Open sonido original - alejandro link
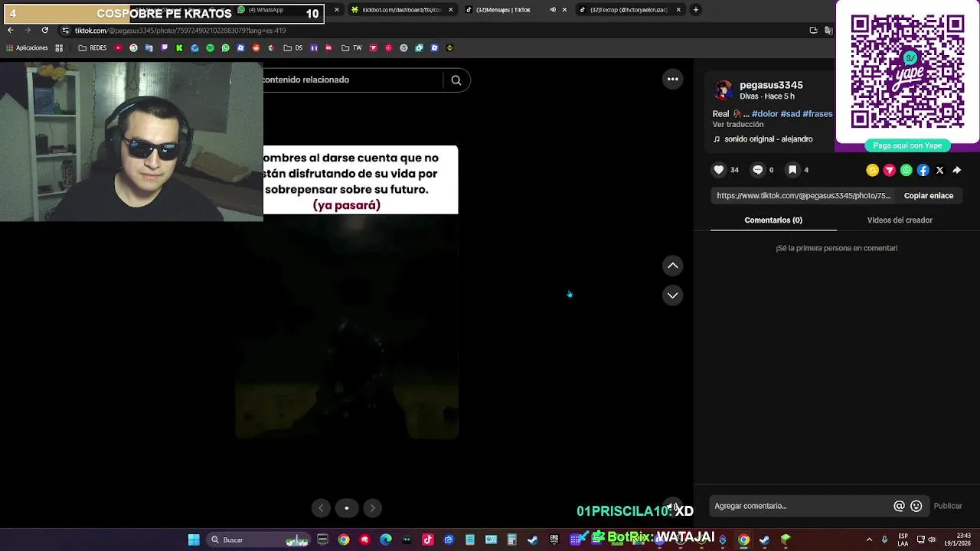 (x=769, y=139)
